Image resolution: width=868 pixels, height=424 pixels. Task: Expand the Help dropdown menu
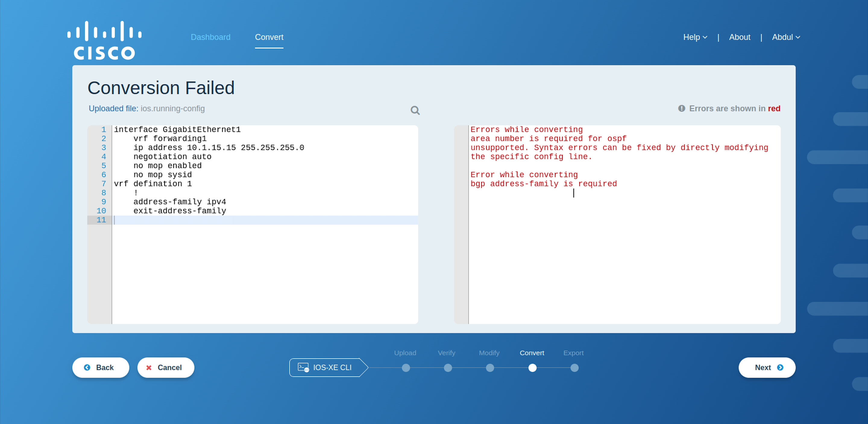pos(695,37)
